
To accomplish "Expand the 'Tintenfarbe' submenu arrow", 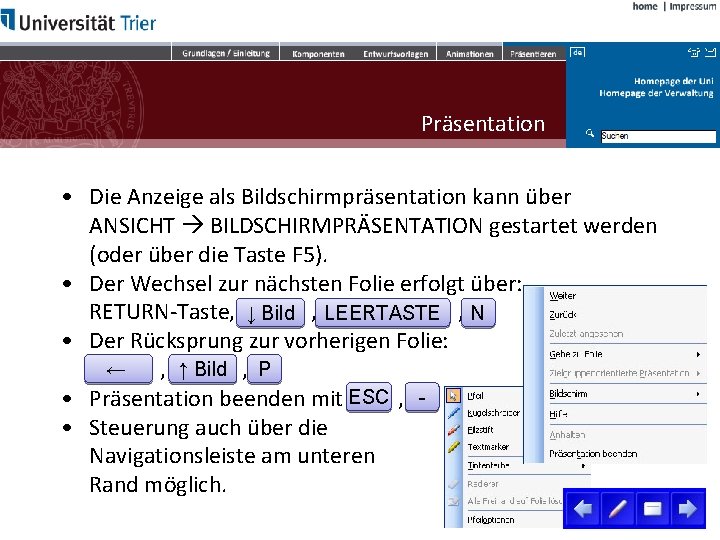I will tap(583, 466).
